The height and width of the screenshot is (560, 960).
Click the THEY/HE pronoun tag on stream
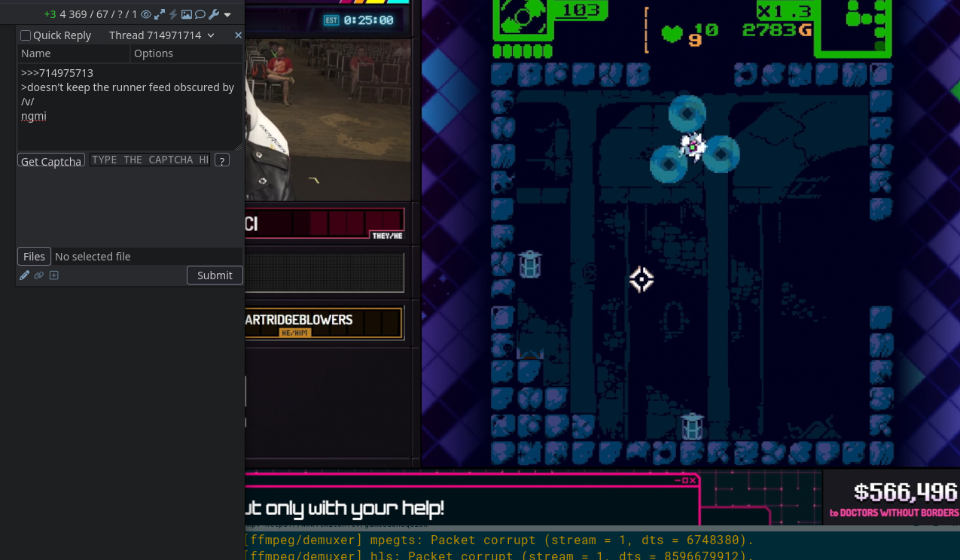[x=387, y=236]
